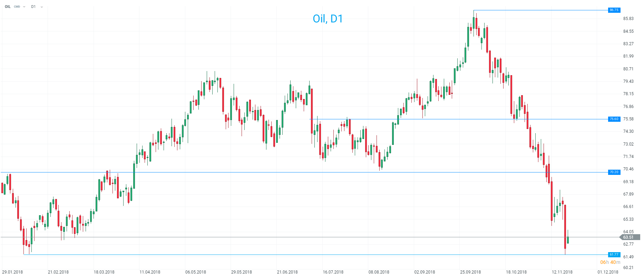This screenshot has height=278, width=644.
Task: Click the 06.05.2018 date axis label
Action: point(196,272)
